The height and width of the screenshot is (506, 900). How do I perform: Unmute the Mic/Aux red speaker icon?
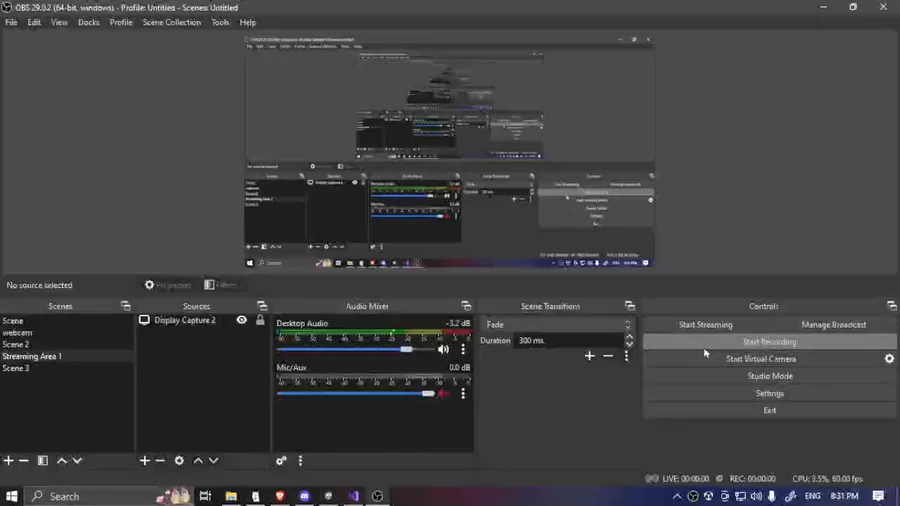(443, 394)
